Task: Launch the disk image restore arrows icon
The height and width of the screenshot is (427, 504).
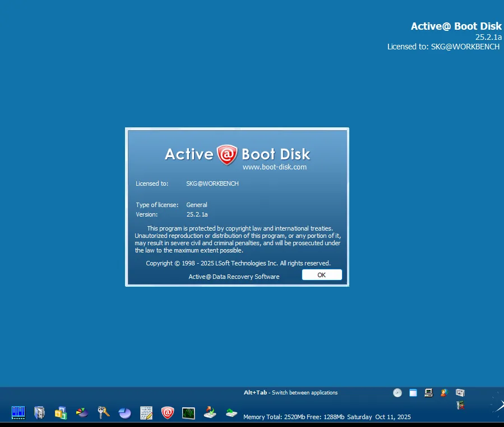Action: [x=210, y=412]
